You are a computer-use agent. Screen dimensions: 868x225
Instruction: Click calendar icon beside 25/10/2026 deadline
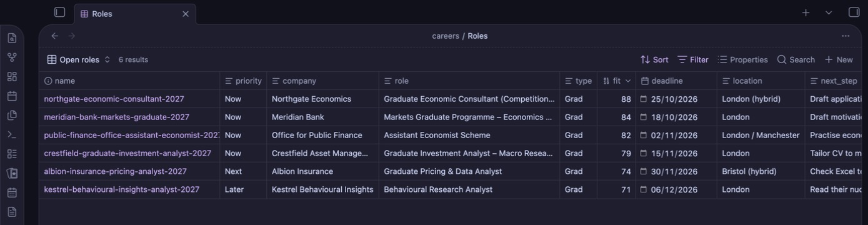[x=644, y=99]
